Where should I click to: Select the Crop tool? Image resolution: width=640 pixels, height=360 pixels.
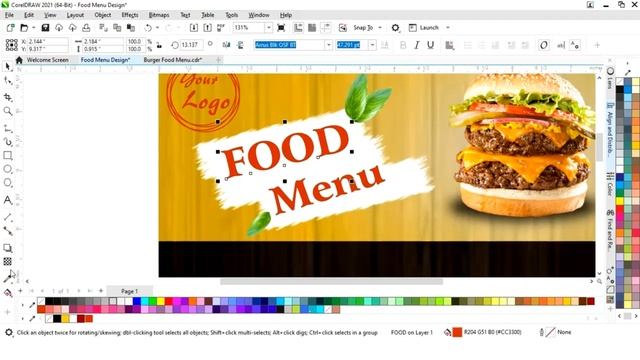coord(8,97)
